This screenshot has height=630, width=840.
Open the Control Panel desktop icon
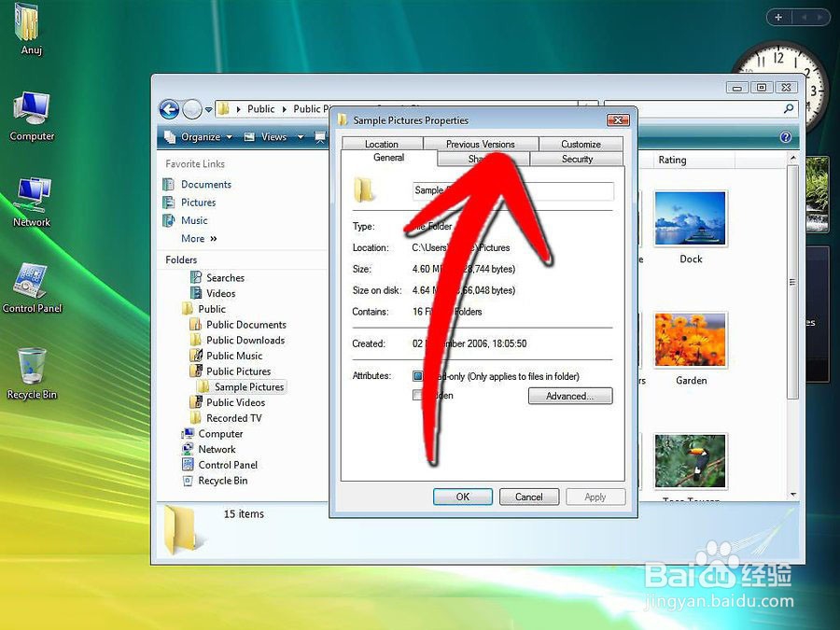32,288
